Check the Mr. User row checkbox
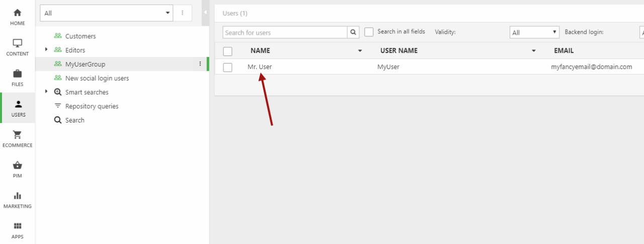Image resolution: width=644 pixels, height=244 pixels. tap(227, 67)
